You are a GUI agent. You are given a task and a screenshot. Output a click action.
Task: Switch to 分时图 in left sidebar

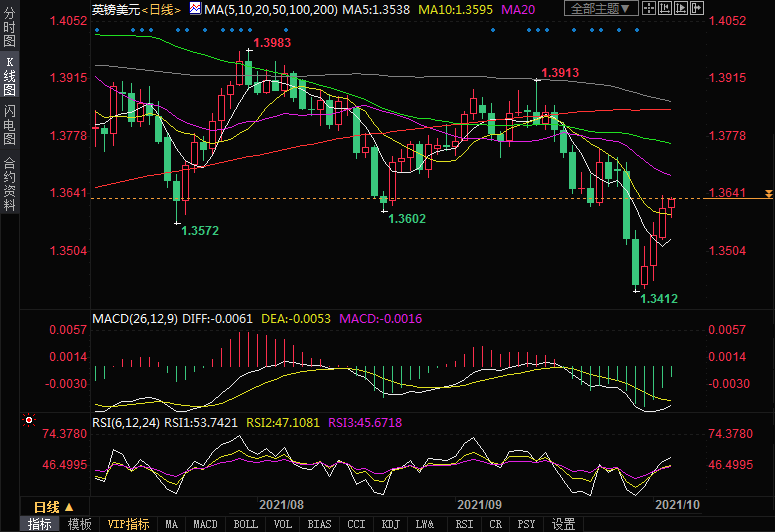(9, 28)
